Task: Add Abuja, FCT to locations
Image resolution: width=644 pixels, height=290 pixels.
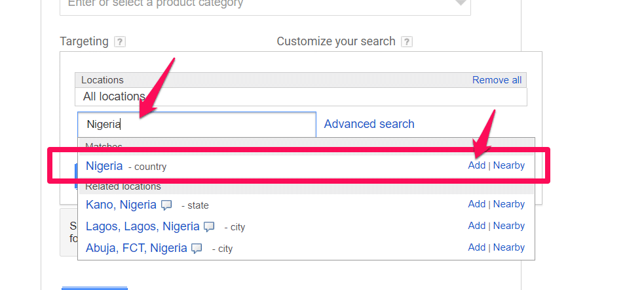Action: [x=477, y=247]
